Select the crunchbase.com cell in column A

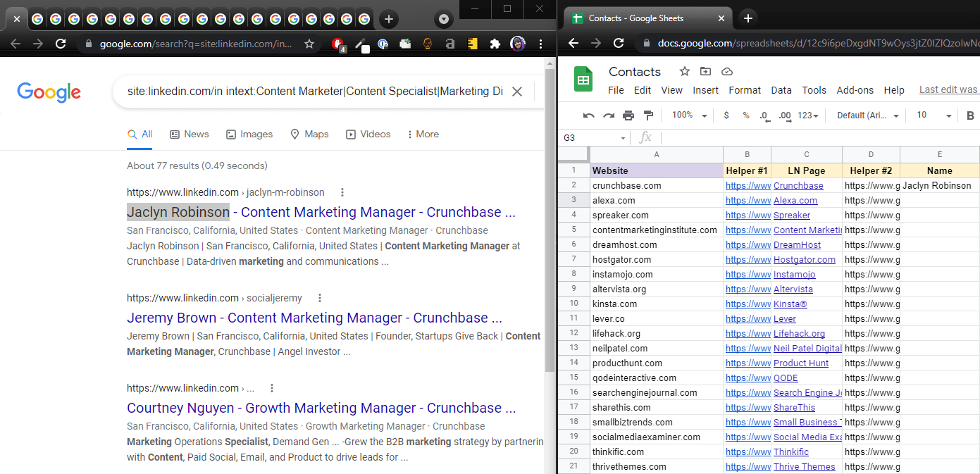(x=657, y=186)
